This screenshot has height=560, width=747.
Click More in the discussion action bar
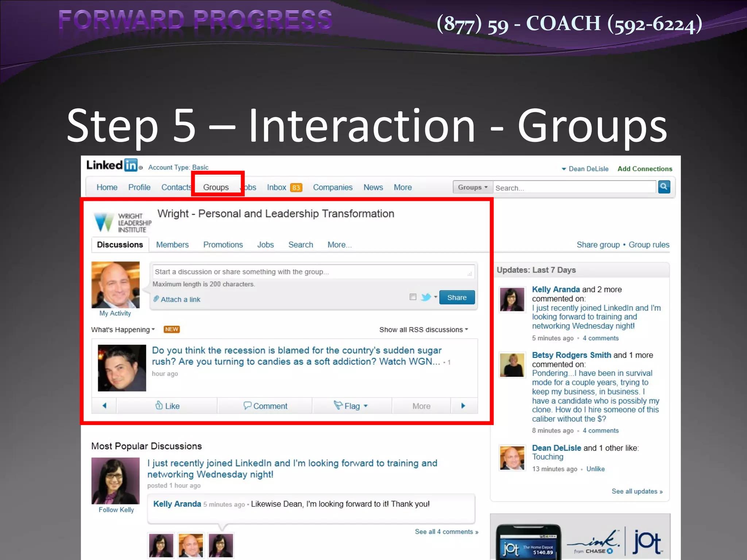click(x=421, y=406)
